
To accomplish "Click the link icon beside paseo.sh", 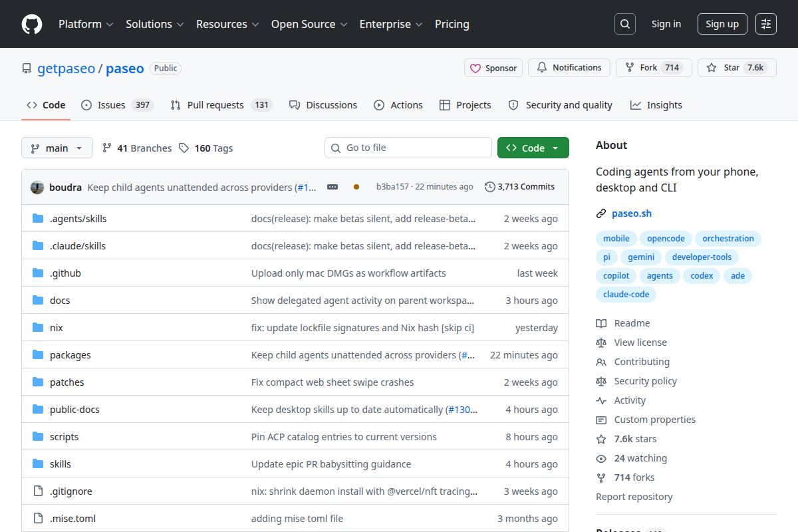I will tap(601, 213).
